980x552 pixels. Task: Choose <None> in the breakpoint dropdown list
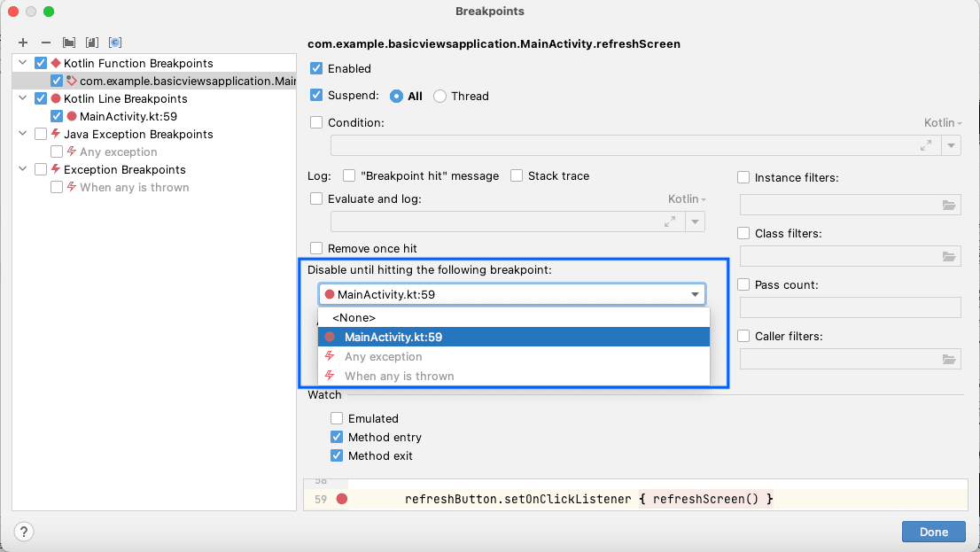click(514, 317)
